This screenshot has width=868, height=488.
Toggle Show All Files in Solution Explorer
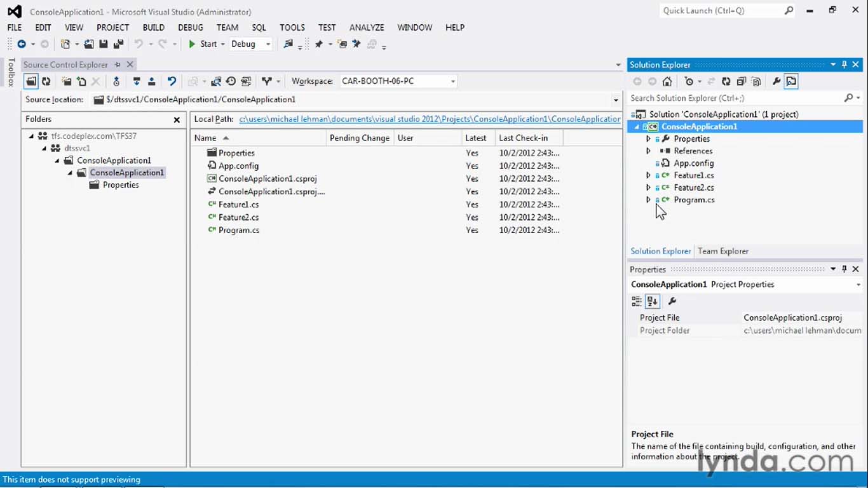point(756,81)
